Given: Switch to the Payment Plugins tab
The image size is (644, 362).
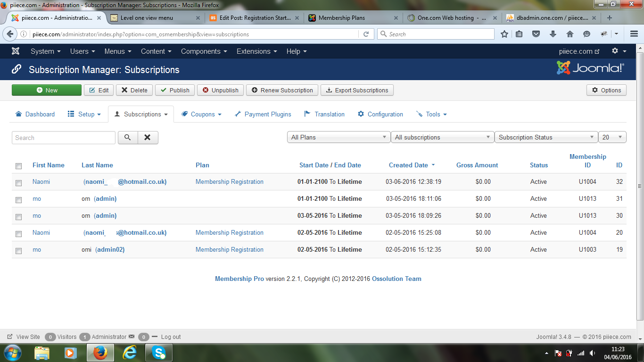Looking at the screenshot, I should click(263, 114).
